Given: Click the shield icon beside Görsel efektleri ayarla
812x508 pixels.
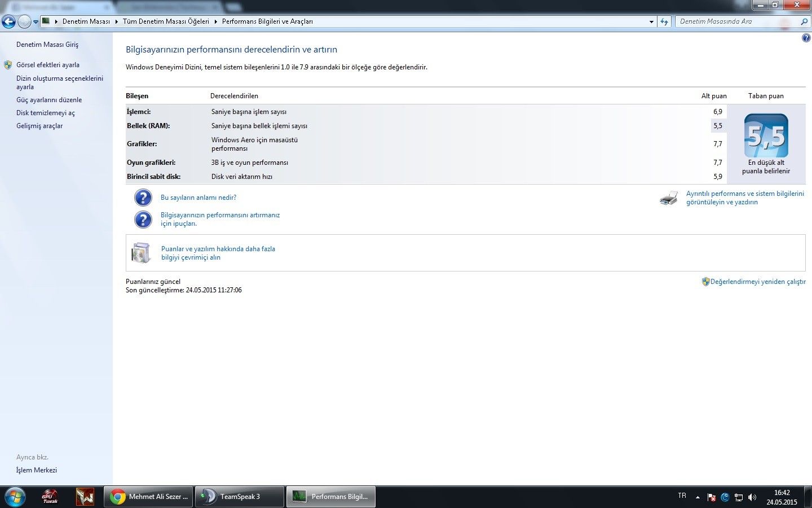Looking at the screenshot, I should pyautogui.click(x=8, y=65).
